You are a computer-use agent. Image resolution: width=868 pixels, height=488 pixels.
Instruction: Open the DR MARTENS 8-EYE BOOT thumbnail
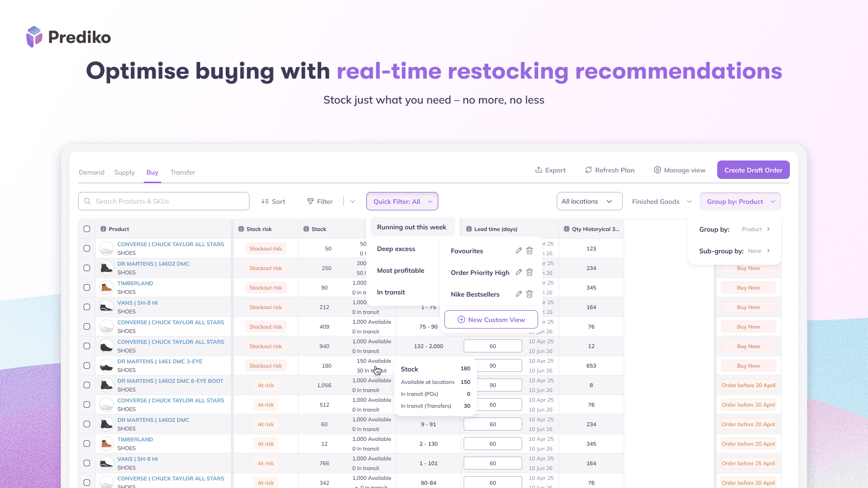tap(106, 385)
